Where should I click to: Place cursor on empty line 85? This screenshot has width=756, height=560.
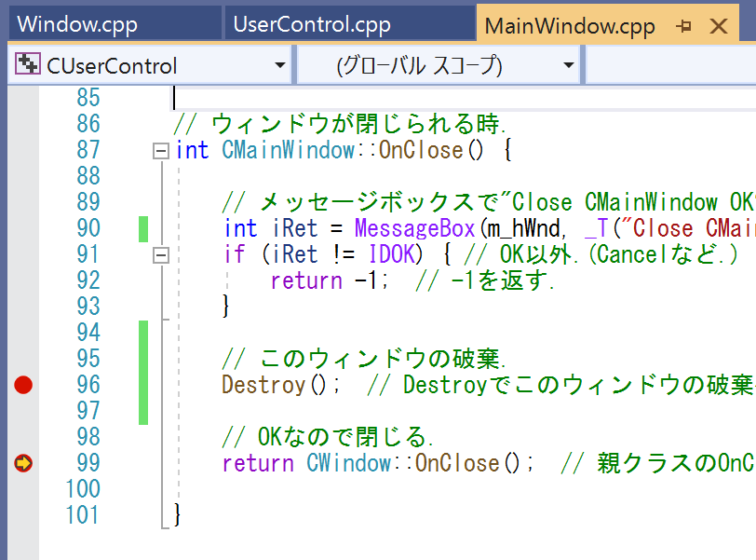pos(463,98)
